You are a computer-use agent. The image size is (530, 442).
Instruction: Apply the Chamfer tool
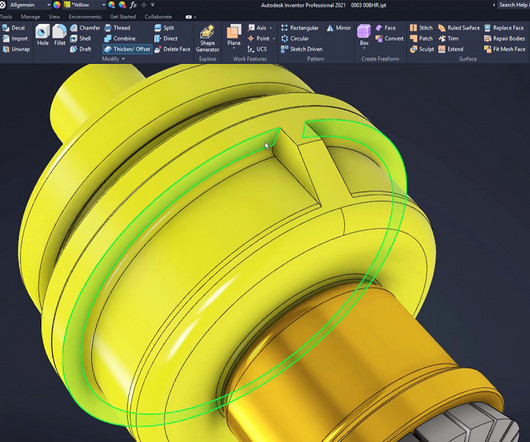click(85, 28)
